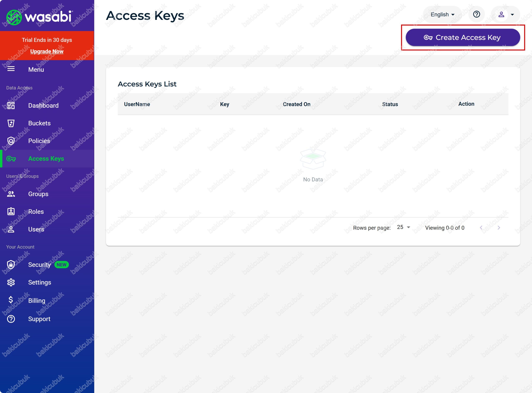Screen dimensions: 532x393
Task: Go to Users menu item
Action: coord(36,229)
